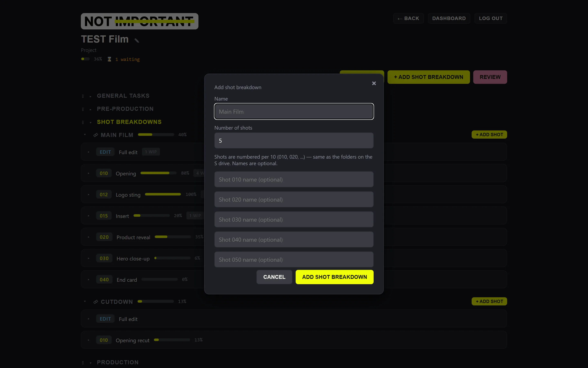Grab the Shot Breakdowns drag handle
The width and height of the screenshot is (588, 368).
[83, 122]
